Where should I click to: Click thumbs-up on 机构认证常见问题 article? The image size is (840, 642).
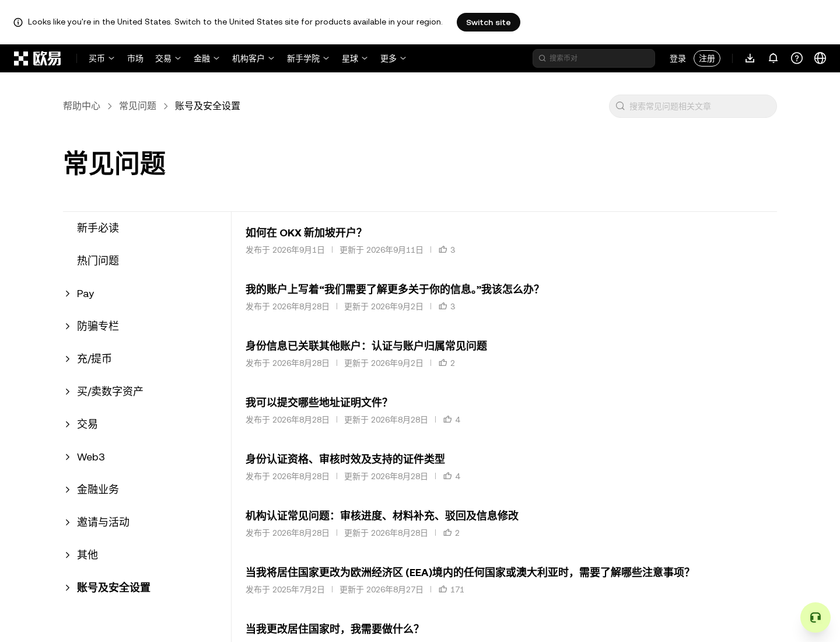pyautogui.click(x=447, y=532)
